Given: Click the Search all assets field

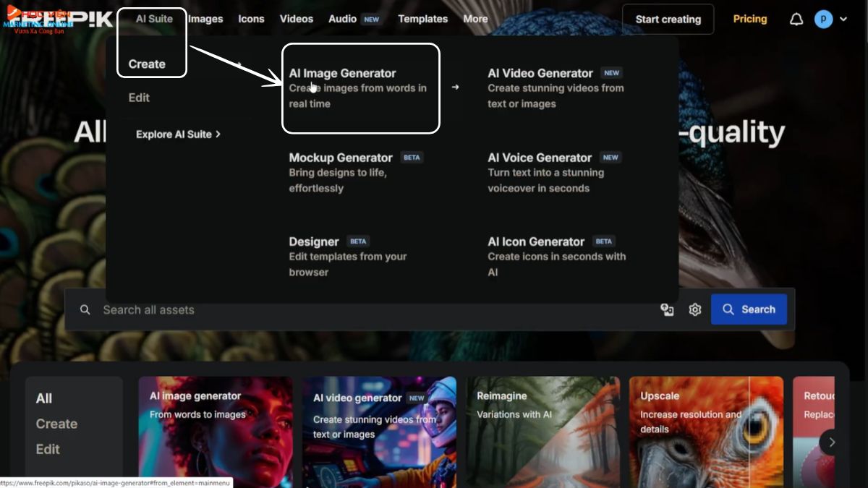Looking at the screenshot, I should click(x=376, y=309).
